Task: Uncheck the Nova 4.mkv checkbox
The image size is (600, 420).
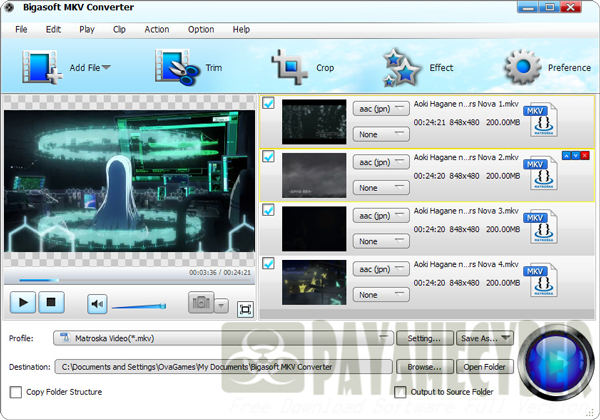Action: (269, 264)
